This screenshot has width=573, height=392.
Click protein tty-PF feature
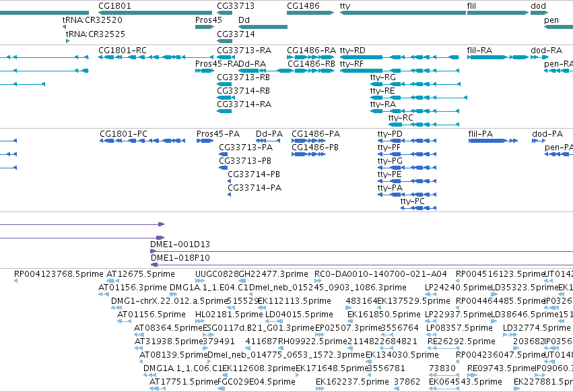(407, 154)
